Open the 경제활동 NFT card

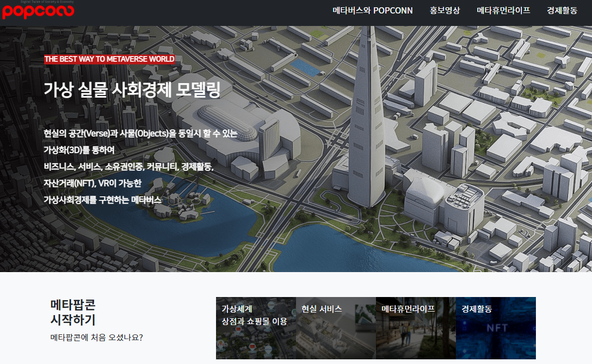tap(496, 328)
